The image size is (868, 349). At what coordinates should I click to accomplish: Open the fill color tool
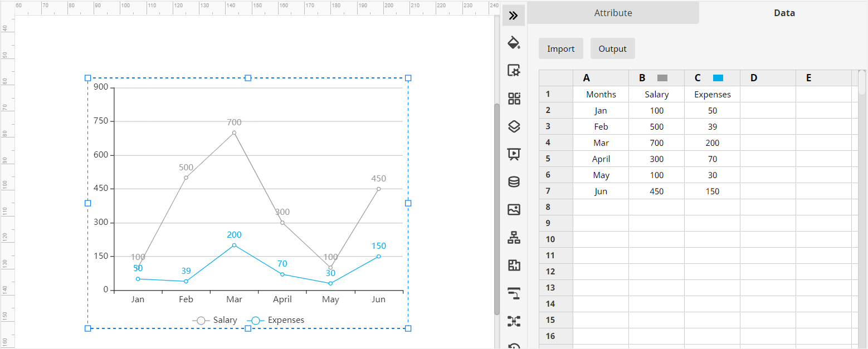pyautogui.click(x=513, y=43)
